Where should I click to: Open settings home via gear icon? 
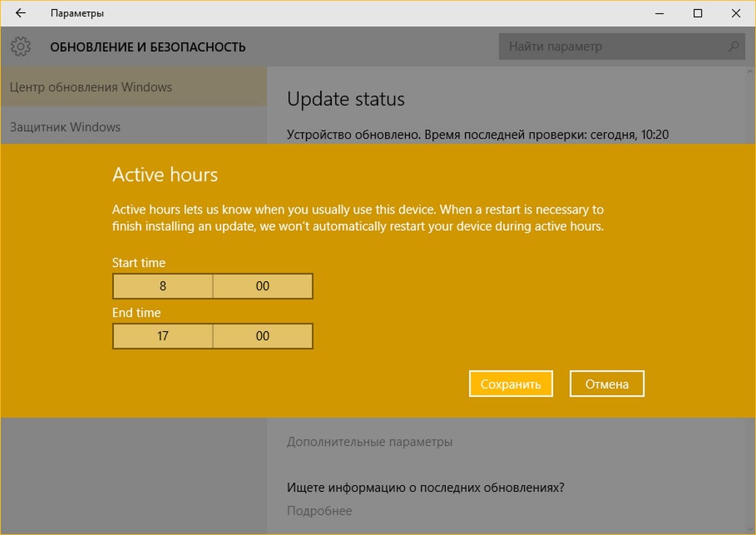[x=21, y=47]
